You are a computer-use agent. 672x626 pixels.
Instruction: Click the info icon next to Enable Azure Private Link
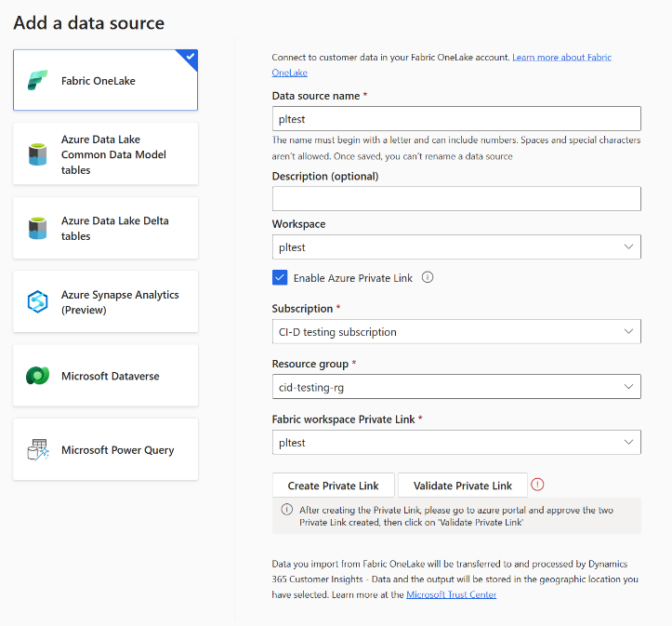click(x=428, y=277)
